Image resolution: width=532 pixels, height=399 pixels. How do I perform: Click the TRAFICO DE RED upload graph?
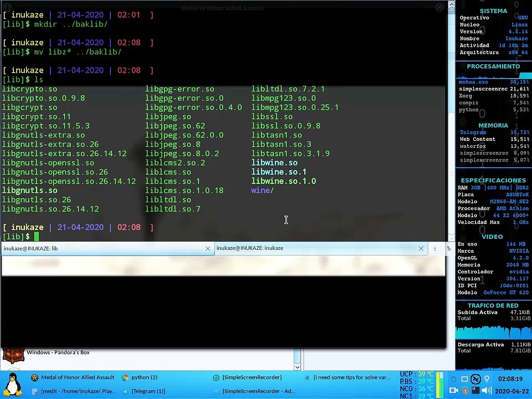(x=493, y=331)
